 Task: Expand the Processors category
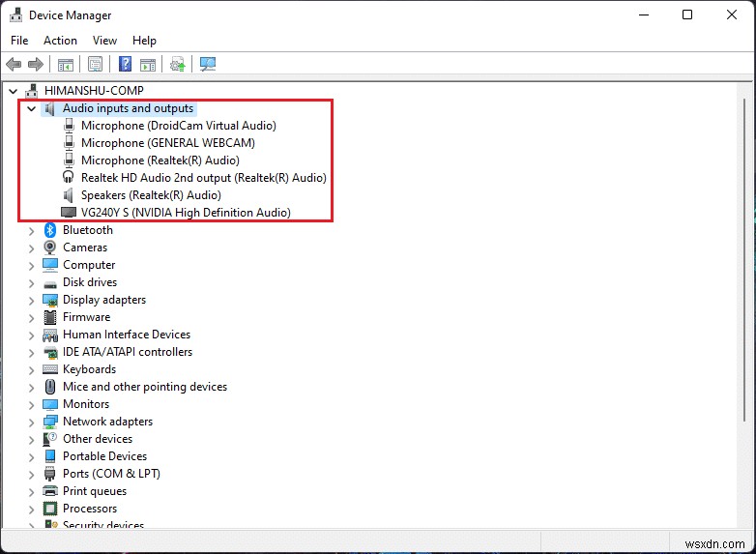click(31, 510)
